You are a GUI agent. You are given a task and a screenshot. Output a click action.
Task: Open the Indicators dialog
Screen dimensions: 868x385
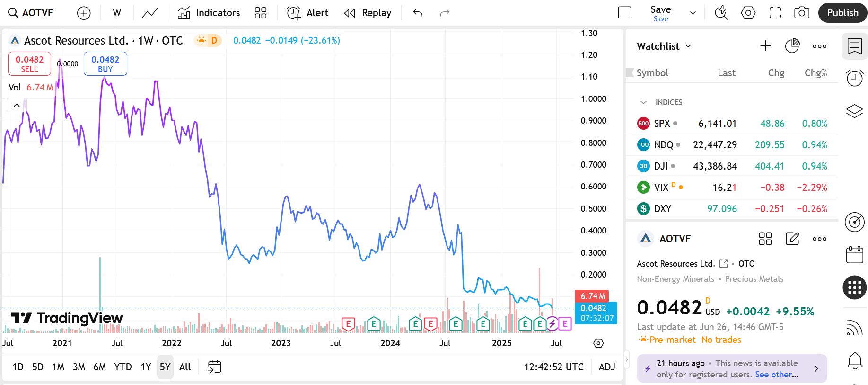[209, 13]
